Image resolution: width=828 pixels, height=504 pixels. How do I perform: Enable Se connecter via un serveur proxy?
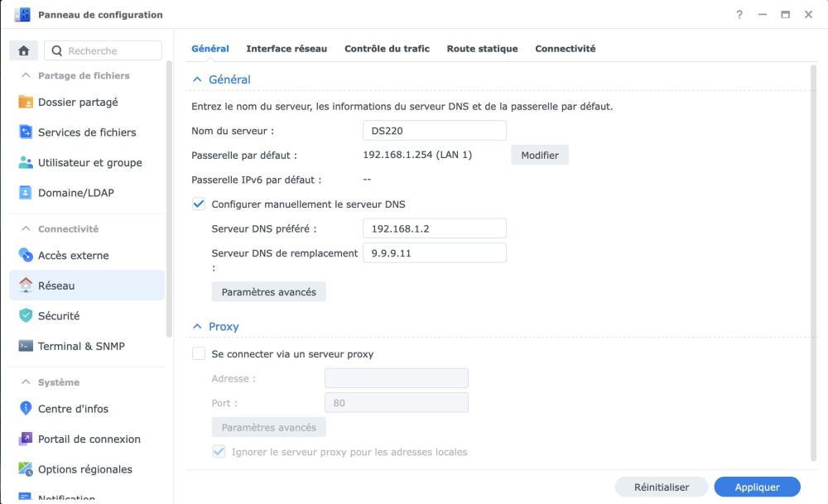coord(199,354)
